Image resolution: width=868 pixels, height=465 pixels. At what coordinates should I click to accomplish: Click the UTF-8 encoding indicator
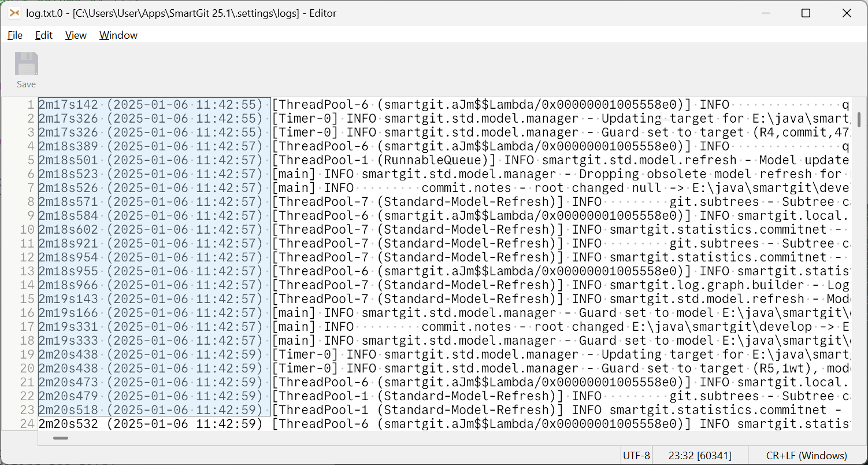[x=636, y=455]
